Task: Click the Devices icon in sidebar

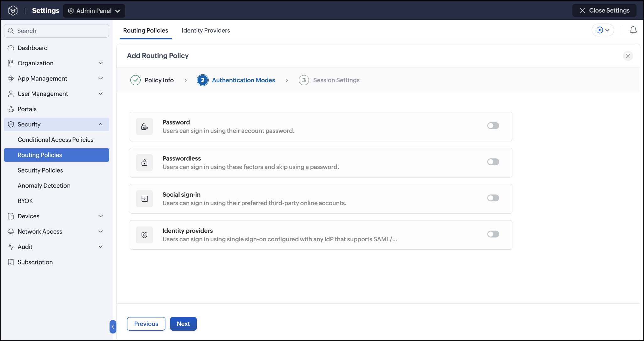Action: coord(11,216)
